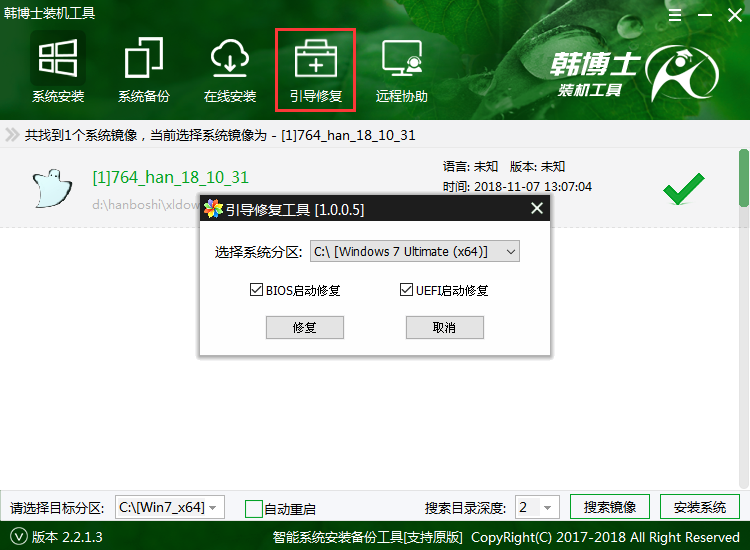Click the version icon next to 版本 2.2.1.3
750x550 pixels.
click(x=19, y=537)
